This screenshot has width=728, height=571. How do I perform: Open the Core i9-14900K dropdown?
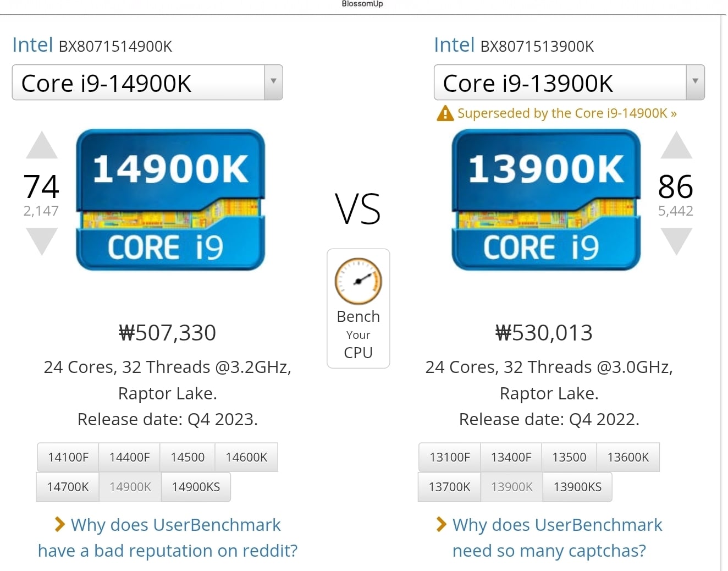coord(147,83)
